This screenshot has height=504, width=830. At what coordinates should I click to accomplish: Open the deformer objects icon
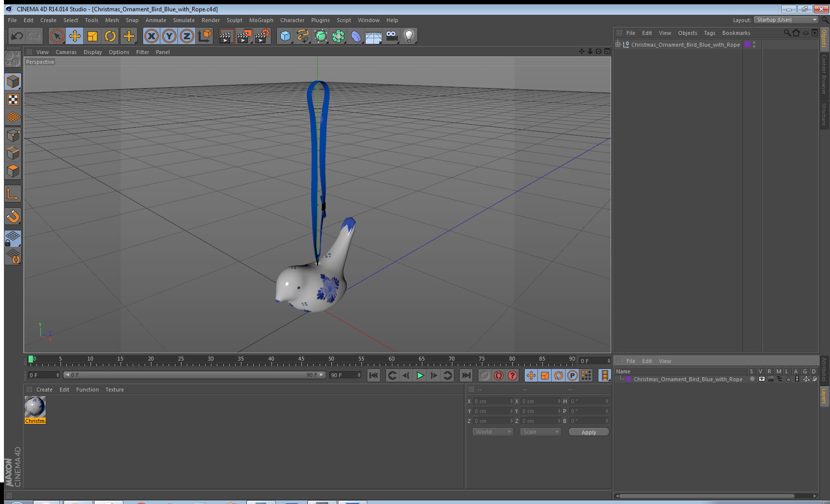click(356, 36)
